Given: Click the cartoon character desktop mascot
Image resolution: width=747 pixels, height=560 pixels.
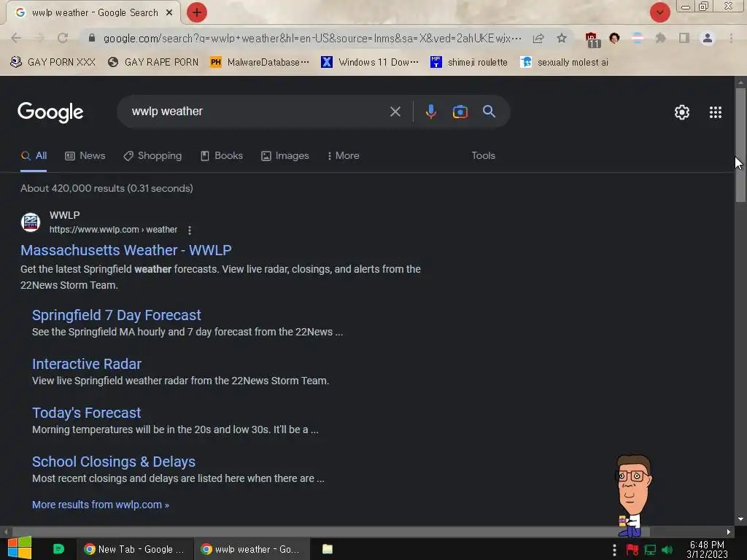Looking at the screenshot, I should click(x=632, y=496).
